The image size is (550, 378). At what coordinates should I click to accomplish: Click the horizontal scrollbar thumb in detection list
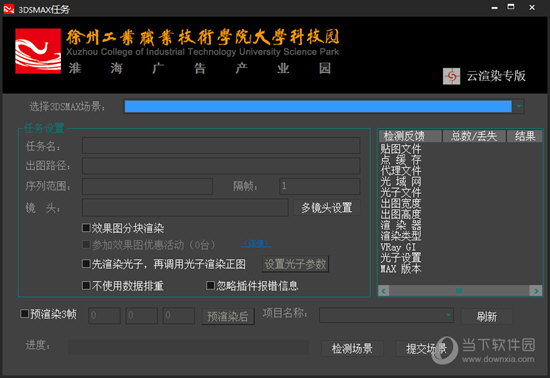coord(459,291)
